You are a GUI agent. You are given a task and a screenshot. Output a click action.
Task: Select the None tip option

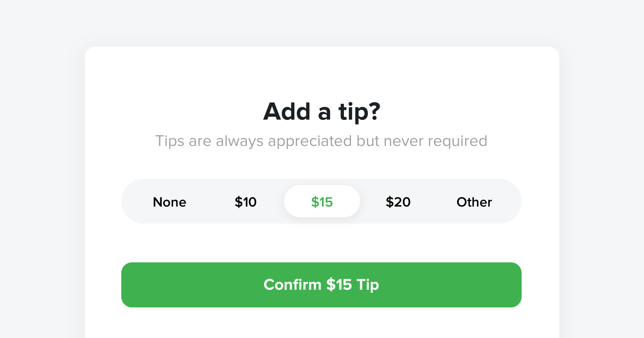[x=170, y=202]
